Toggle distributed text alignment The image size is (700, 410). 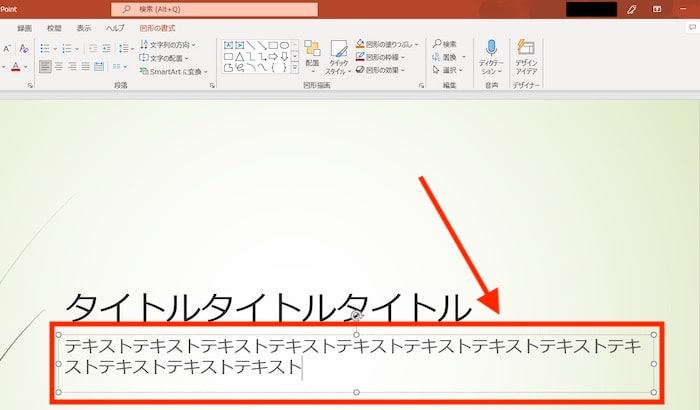99,67
